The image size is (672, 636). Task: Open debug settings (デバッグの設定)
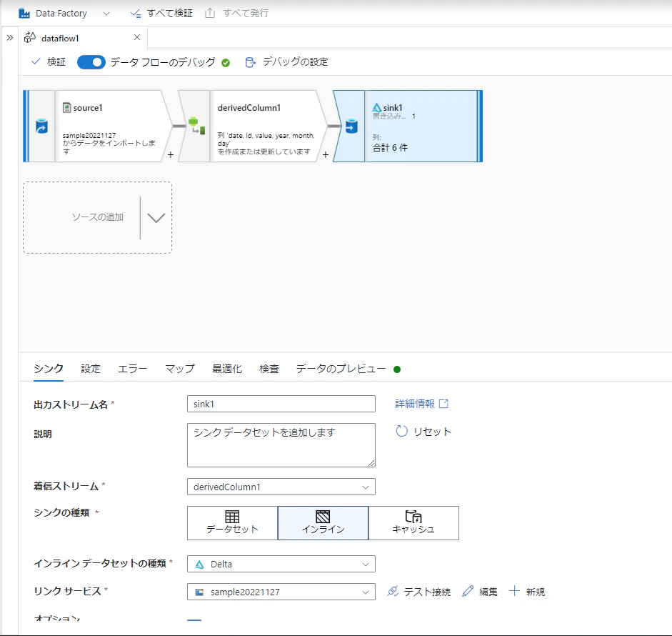point(286,62)
